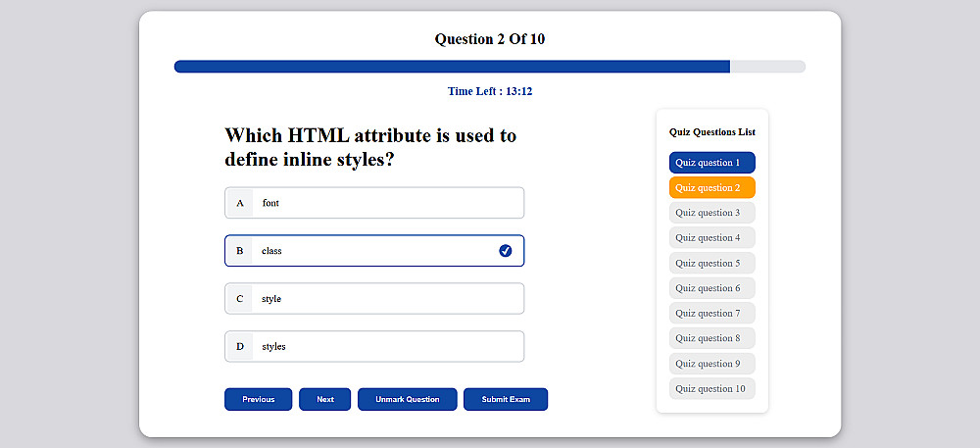Jump to Quiz question 3
This screenshot has width=980, height=448.
tap(711, 213)
